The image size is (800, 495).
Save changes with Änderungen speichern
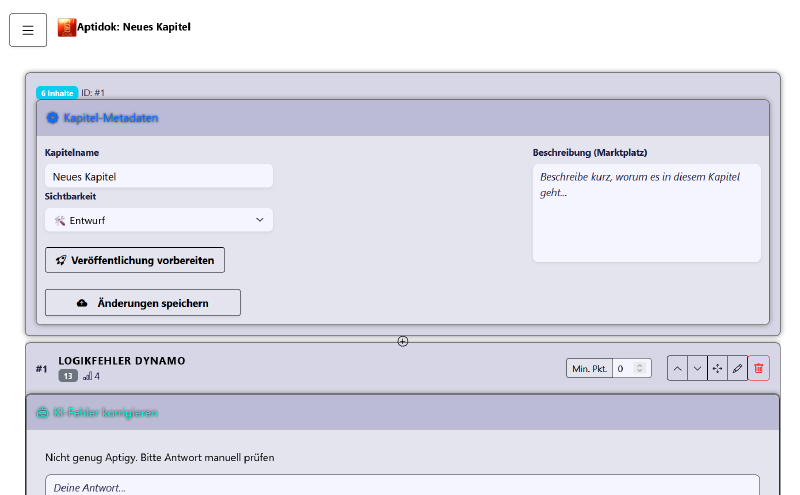click(143, 303)
